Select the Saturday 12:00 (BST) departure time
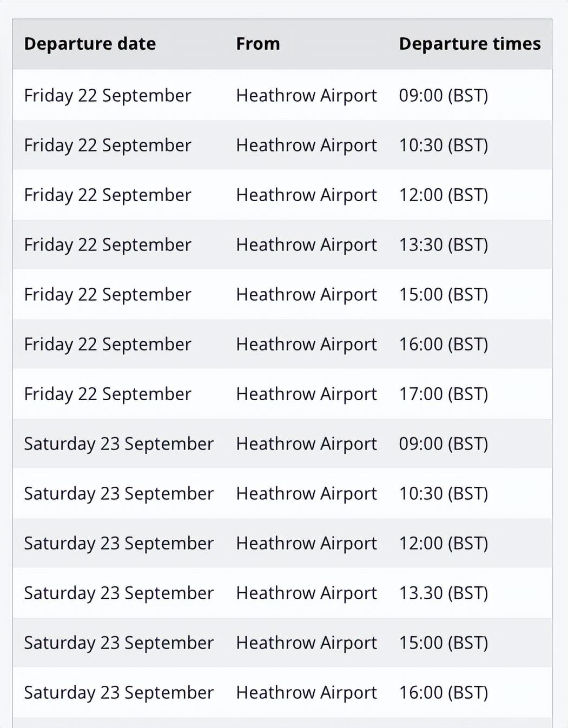Screen dimensions: 568x728 point(444,544)
